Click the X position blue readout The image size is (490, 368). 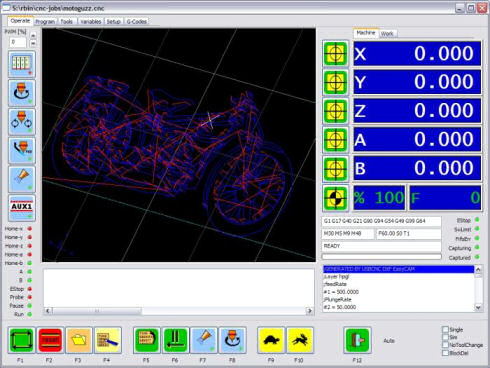click(417, 53)
